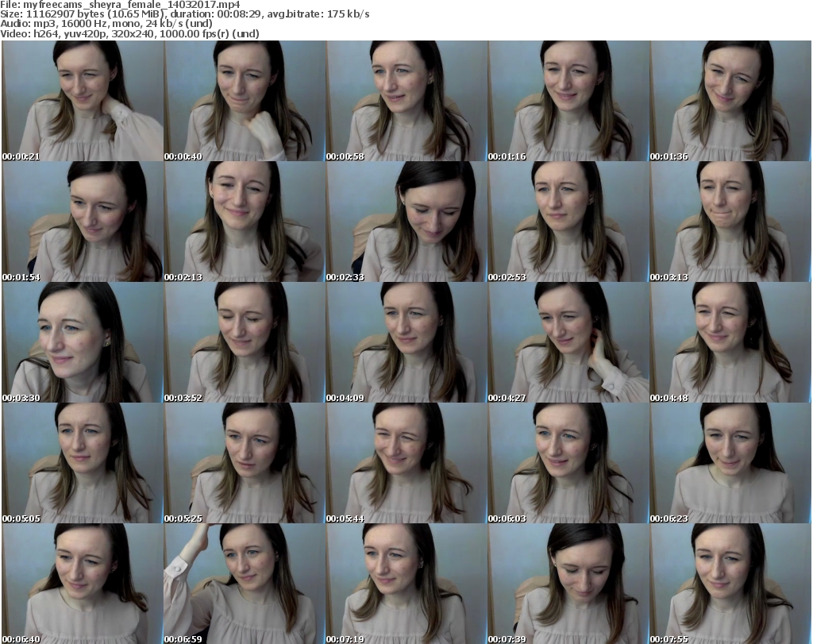
Task: Pick the thumbnail labeled 00:05:05
Action: coord(83,463)
